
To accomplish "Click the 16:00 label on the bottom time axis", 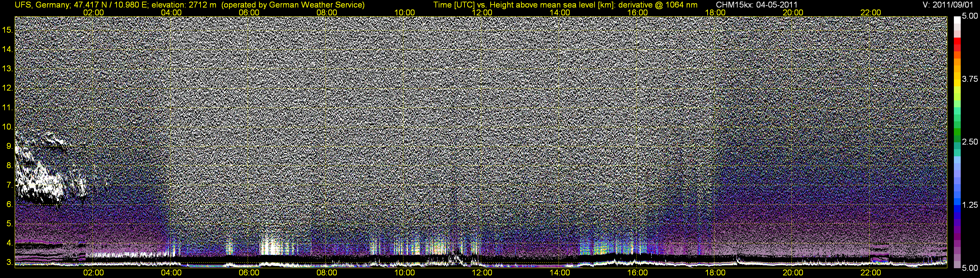I will pos(638,273).
